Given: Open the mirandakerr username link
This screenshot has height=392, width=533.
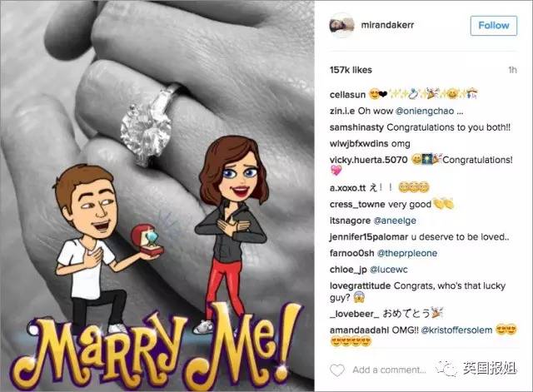Looking at the screenshot, I should pyautogui.click(x=387, y=25).
